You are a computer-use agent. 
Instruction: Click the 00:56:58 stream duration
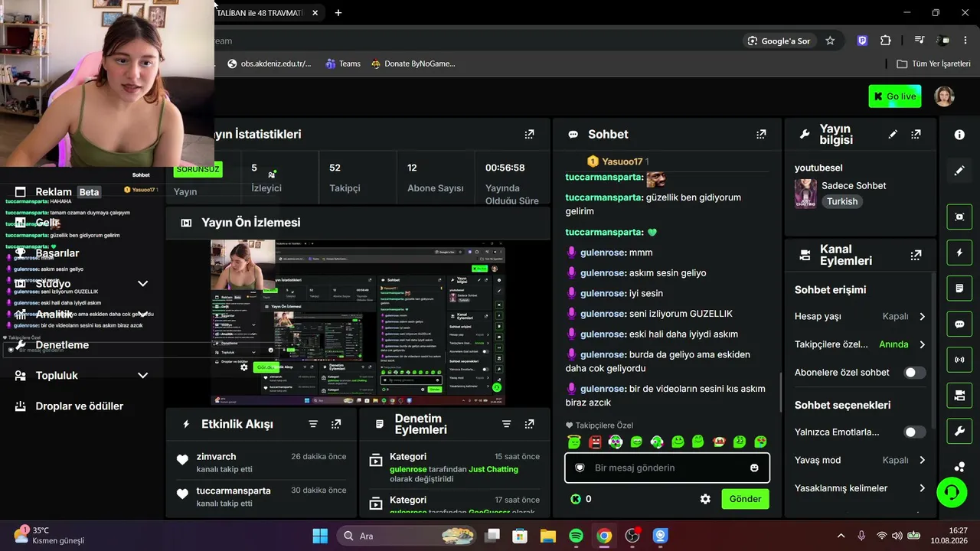click(x=505, y=168)
